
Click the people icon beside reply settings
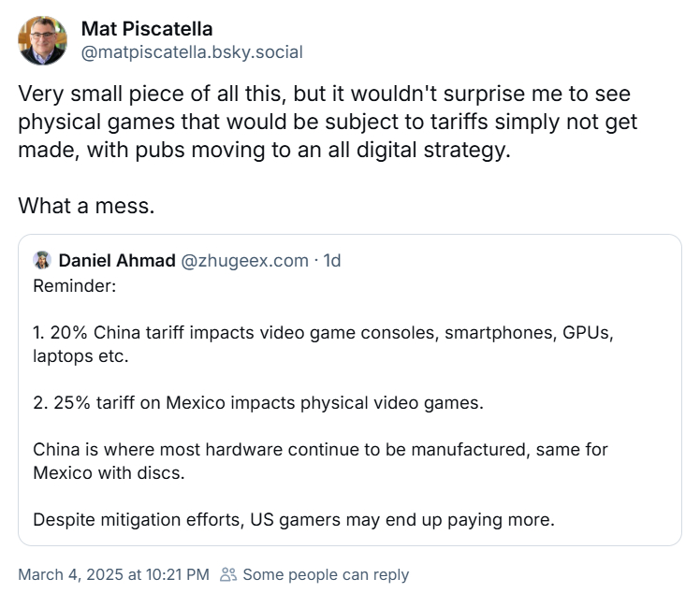click(x=227, y=574)
